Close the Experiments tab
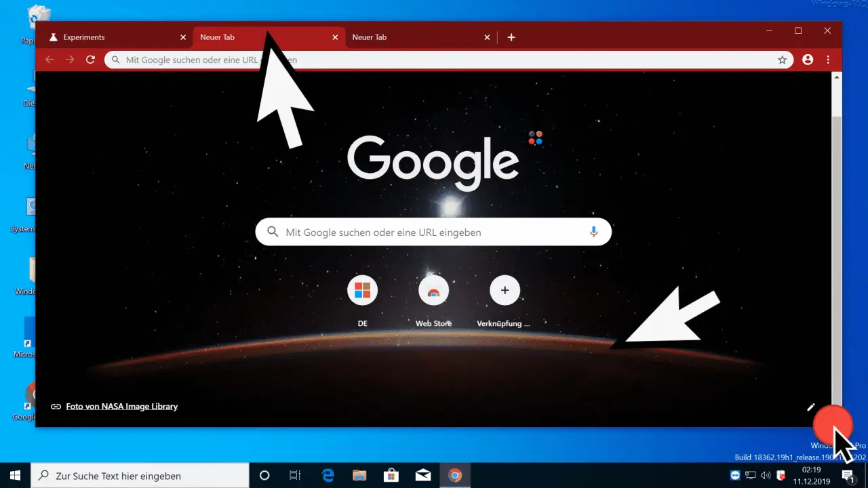This screenshot has width=868, height=488. pos(183,37)
